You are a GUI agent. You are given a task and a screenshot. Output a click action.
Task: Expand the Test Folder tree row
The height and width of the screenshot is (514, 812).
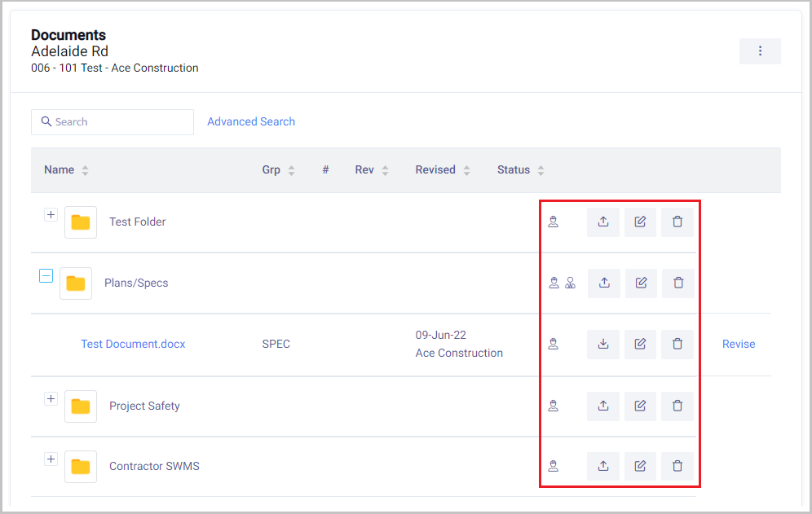pos(51,215)
